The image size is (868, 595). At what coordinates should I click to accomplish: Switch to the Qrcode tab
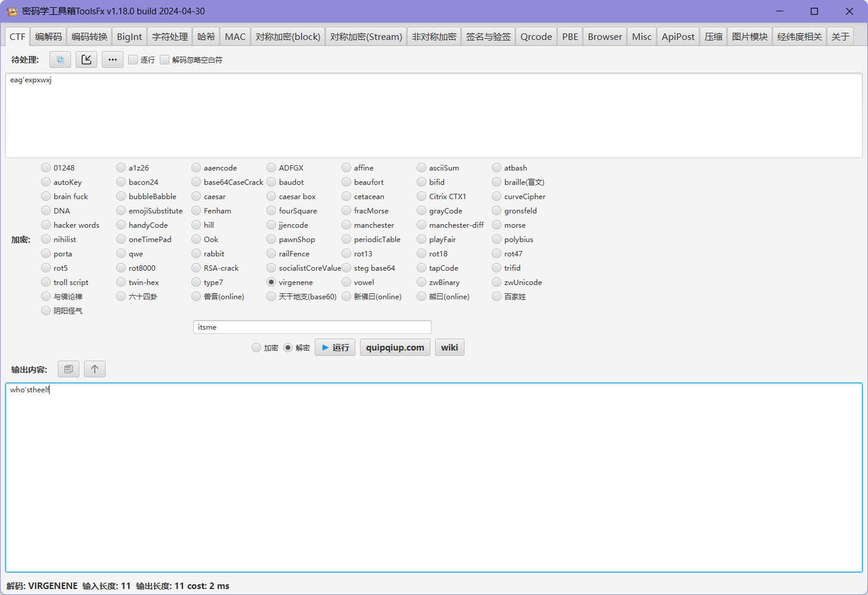coord(536,36)
